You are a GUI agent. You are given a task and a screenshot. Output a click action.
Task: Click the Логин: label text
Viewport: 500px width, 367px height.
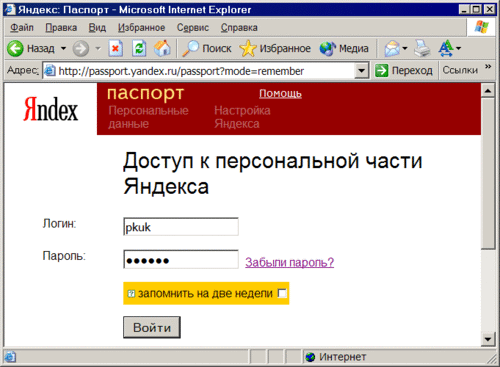pos(59,224)
